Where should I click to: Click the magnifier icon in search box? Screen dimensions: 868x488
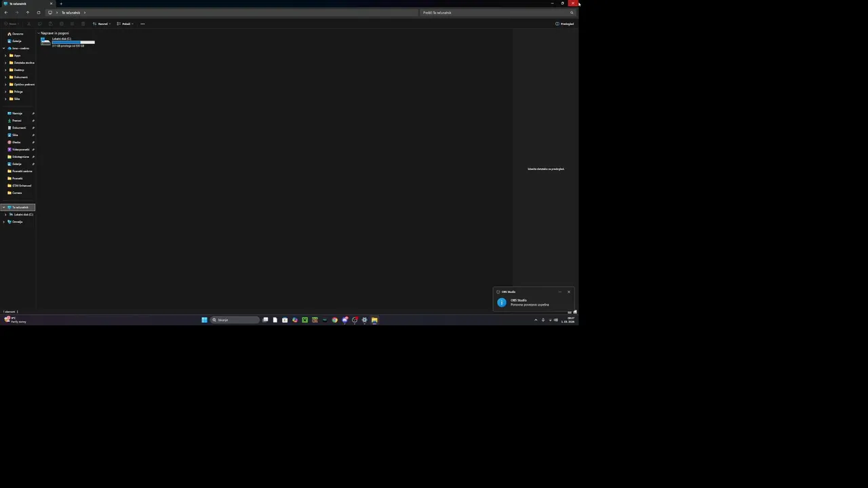tap(572, 12)
